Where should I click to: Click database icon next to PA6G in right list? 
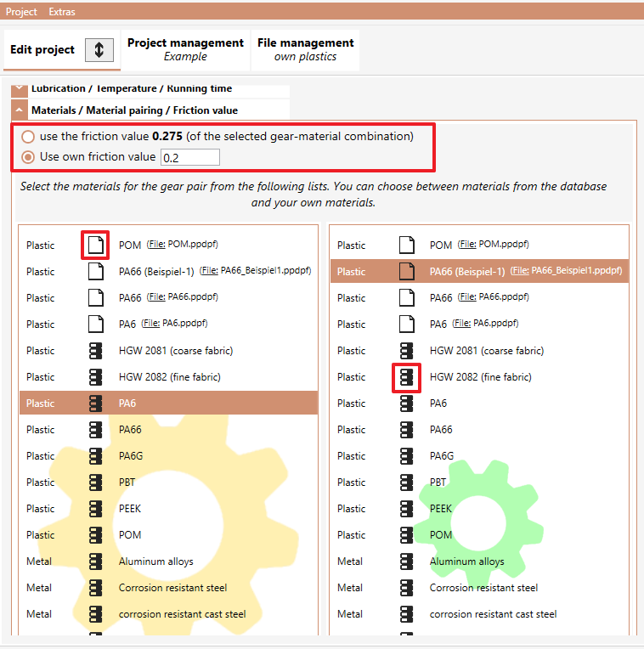(x=406, y=456)
